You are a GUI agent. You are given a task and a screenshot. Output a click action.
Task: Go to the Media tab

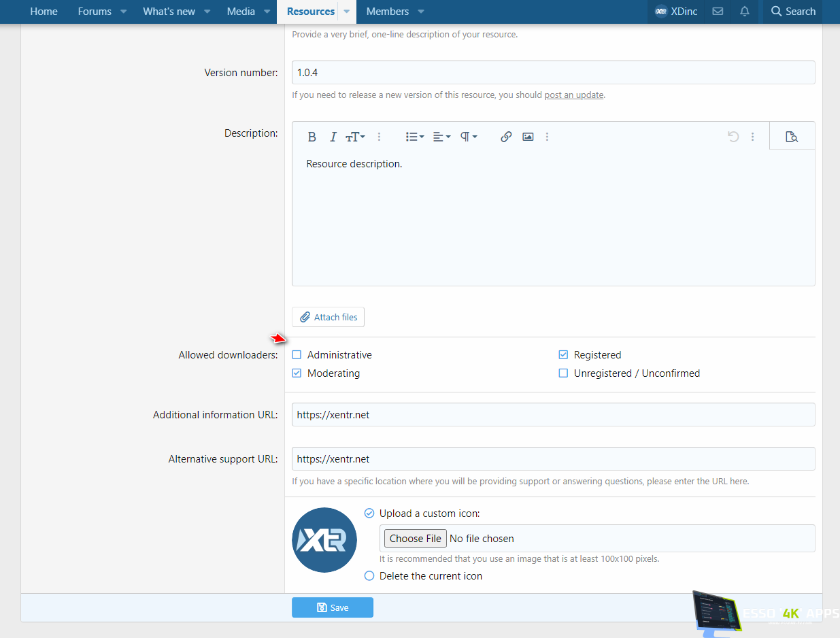coord(241,12)
